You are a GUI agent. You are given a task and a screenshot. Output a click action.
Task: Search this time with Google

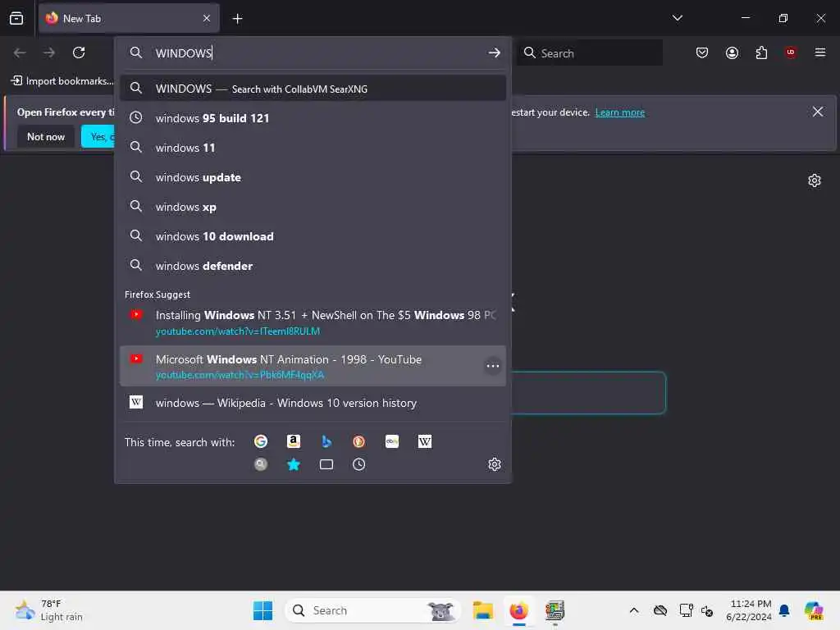260,441
